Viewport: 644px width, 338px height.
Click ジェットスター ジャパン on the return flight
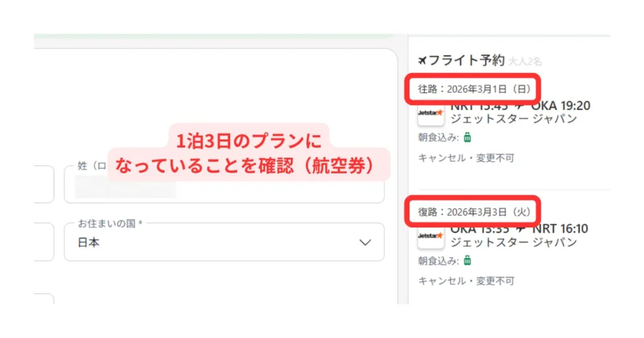(x=514, y=242)
